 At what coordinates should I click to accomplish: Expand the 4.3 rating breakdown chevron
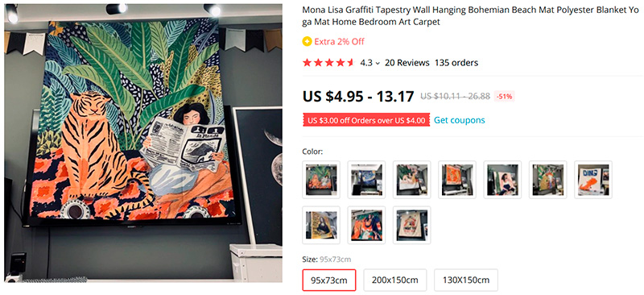pos(378,63)
